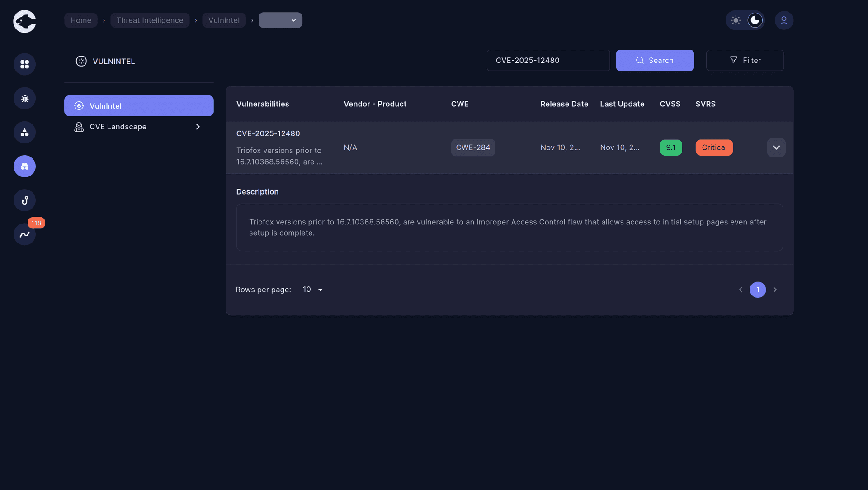The height and width of the screenshot is (490, 868).
Task: Navigate to Threat Intelligence breadcrumb
Action: point(150,20)
